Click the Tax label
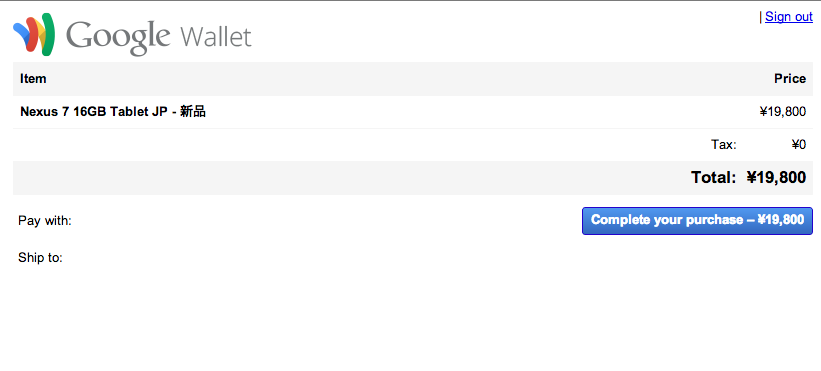821x371 pixels. (x=724, y=144)
